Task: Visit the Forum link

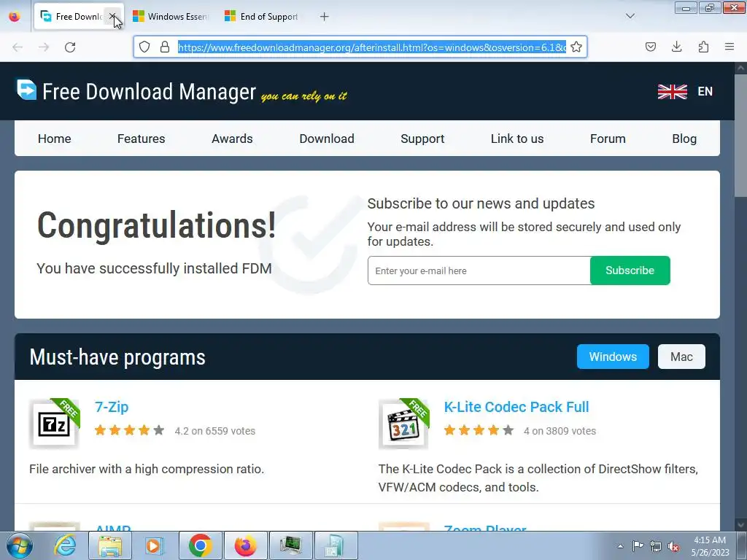Action: coord(608,139)
